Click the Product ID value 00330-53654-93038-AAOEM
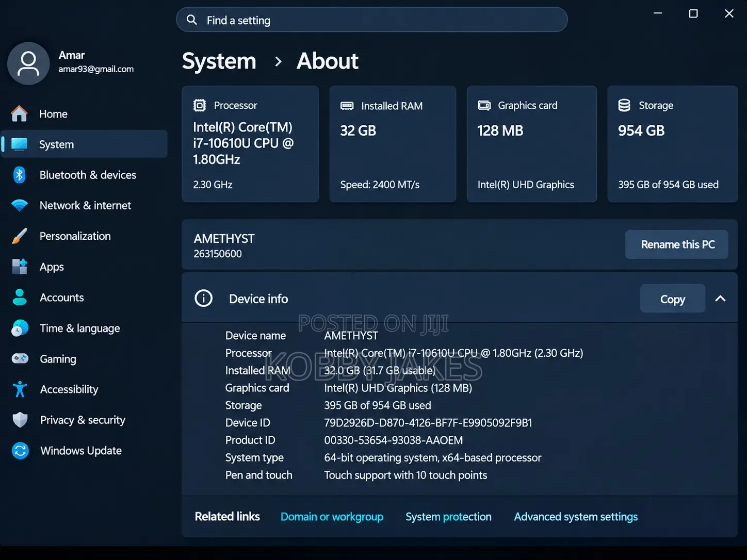The image size is (747, 560). (394, 440)
